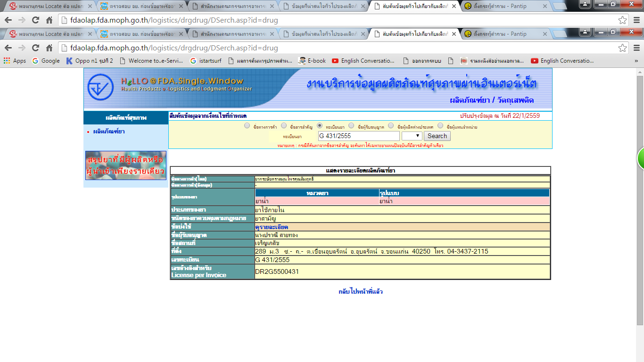Open the Welcome to..e-Servi... bookmark
The image size is (644, 362).
pyautogui.click(x=151, y=61)
